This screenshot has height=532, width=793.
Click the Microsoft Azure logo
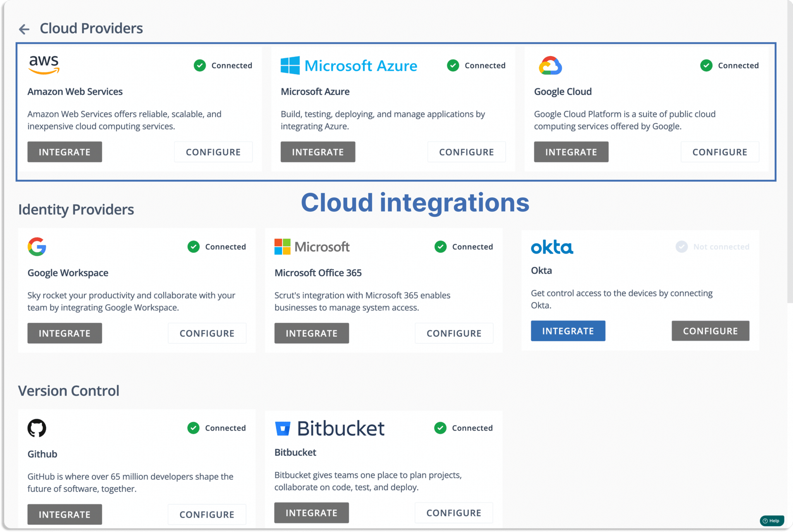pos(349,65)
